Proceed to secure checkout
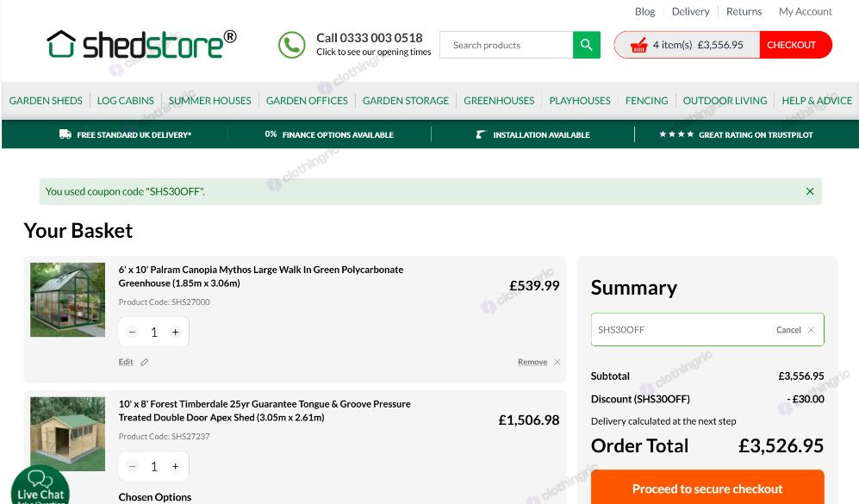Image resolution: width=859 pixels, height=504 pixels. pos(707,487)
